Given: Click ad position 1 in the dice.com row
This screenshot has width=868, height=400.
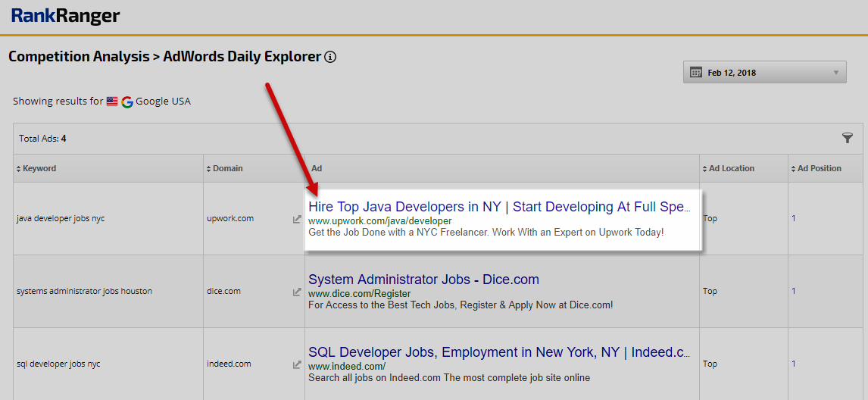Looking at the screenshot, I should click(x=794, y=291).
